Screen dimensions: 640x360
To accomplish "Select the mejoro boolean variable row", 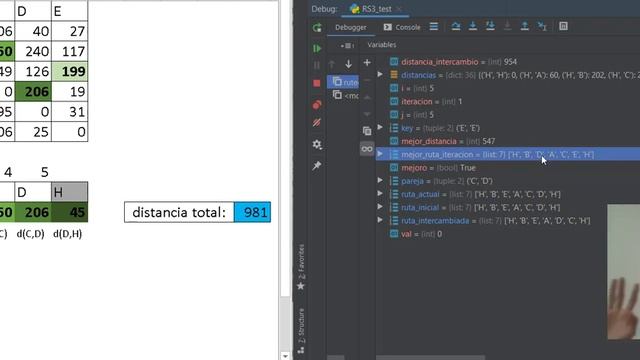I will click(507, 168).
